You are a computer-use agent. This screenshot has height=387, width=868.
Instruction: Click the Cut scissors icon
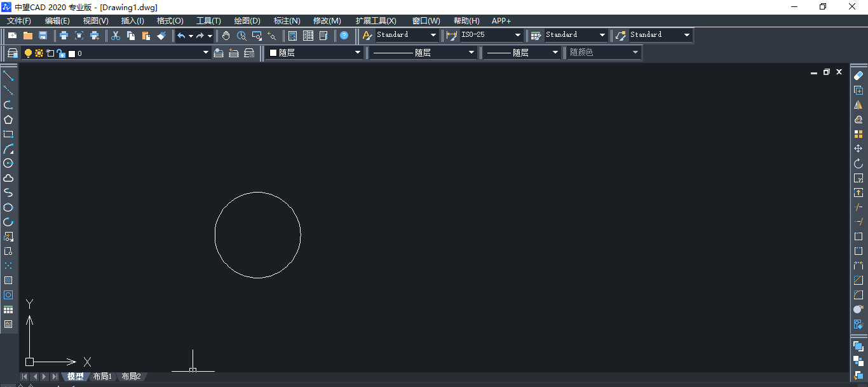click(116, 36)
